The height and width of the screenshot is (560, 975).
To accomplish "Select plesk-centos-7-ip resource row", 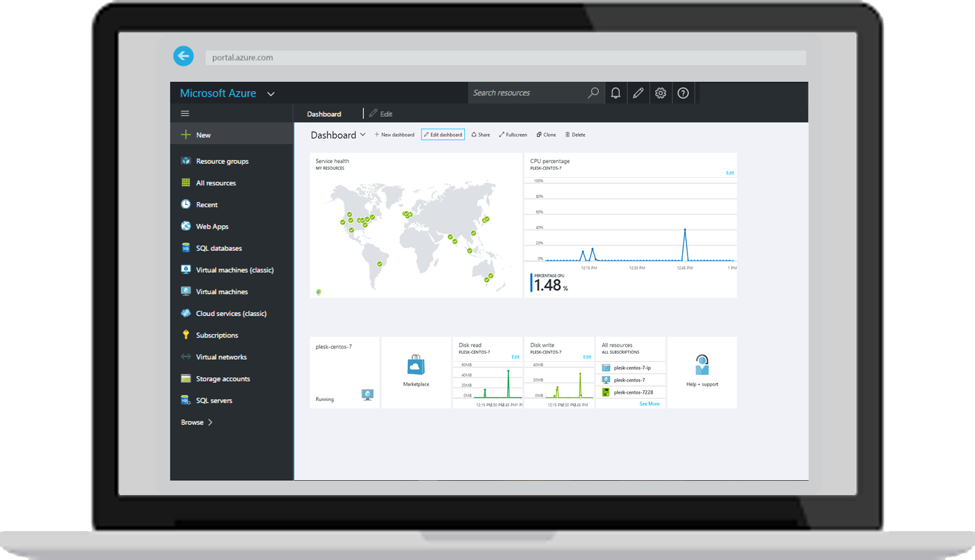I will pyautogui.click(x=631, y=368).
